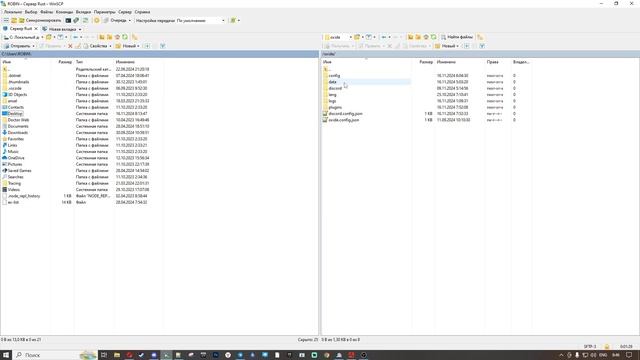This screenshot has width=640, height=360.
Task: Go back in remote panel history
Action: point(384,37)
